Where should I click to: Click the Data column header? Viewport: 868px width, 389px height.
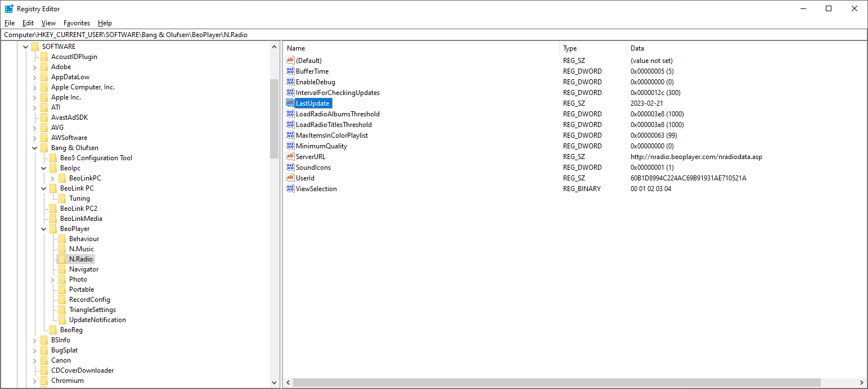745,48
